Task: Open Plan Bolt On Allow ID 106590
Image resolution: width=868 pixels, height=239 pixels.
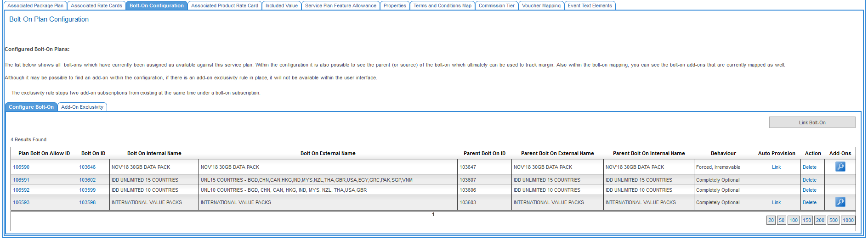Action: coord(21,167)
